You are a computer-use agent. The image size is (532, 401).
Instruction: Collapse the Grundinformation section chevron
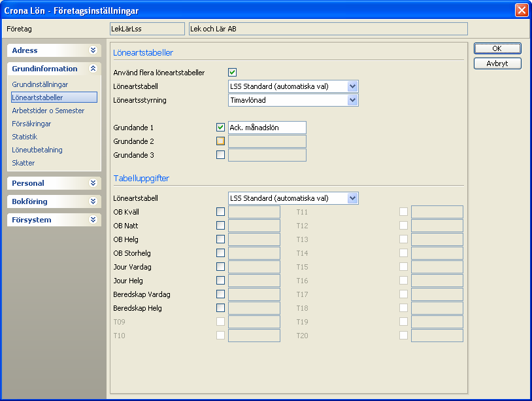pos(93,69)
